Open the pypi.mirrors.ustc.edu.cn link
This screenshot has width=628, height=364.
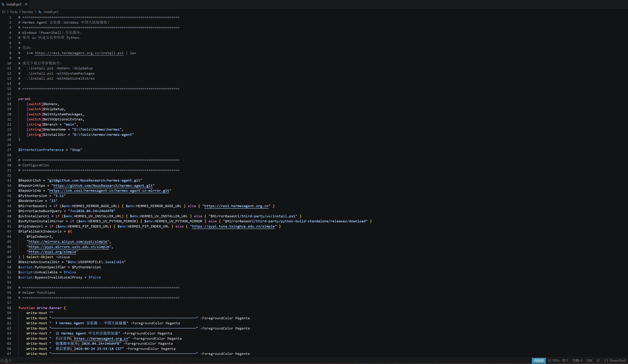pos(69,247)
